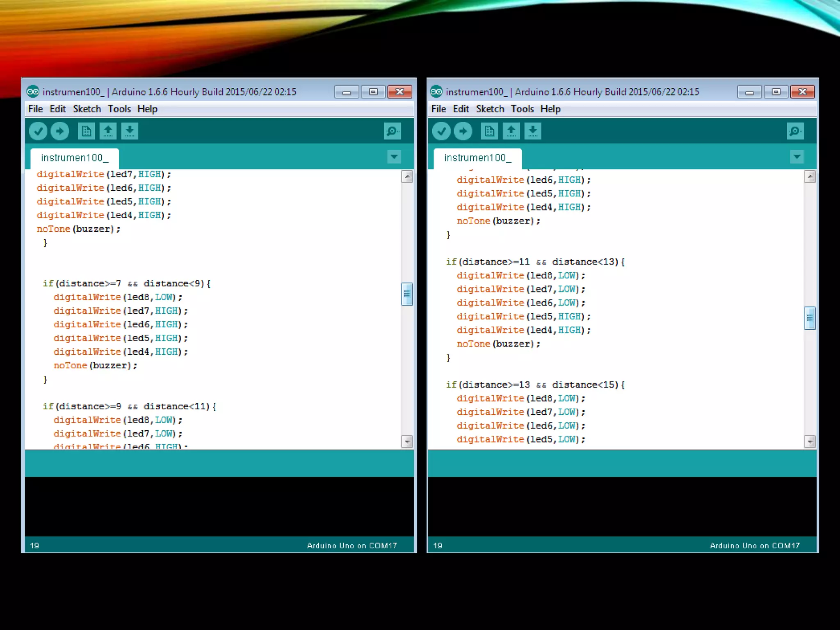The height and width of the screenshot is (630, 840).
Task: Click Save sketch icon in left window
Action: point(130,131)
